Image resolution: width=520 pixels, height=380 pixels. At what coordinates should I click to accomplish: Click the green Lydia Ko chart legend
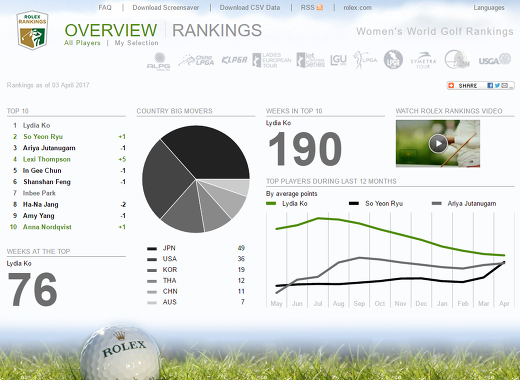pyautogui.click(x=287, y=203)
